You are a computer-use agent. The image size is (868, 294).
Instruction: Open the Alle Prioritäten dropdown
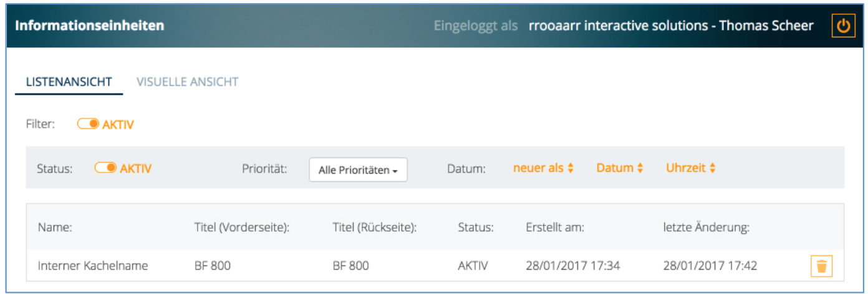click(x=358, y=170)
